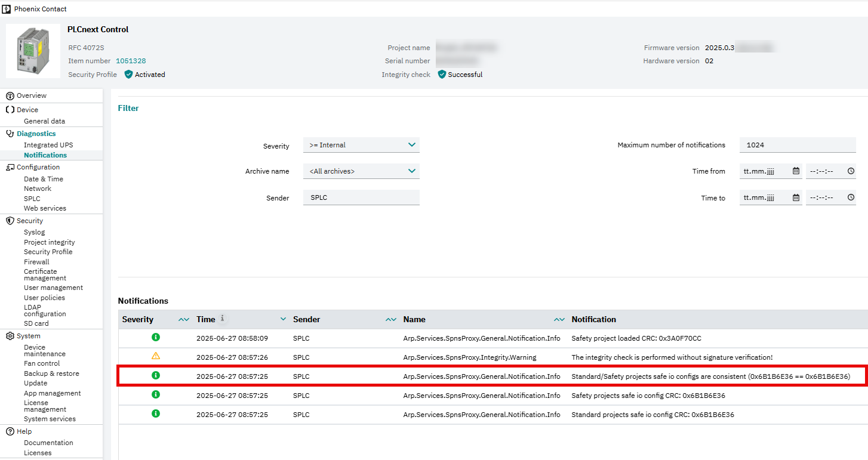Open calendar picker for Time from
The height and width of the screenshot is (460, 868).
point(796,171)
